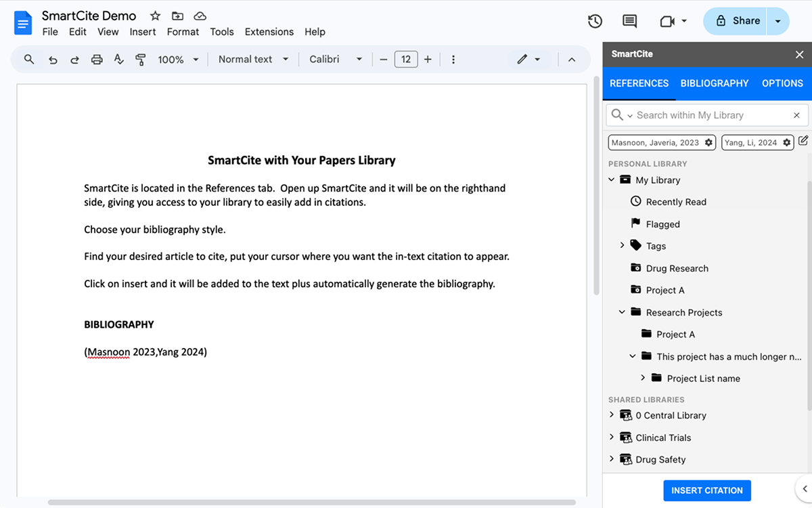Star the SmartCite Demo document

click(x=155, y=16)
